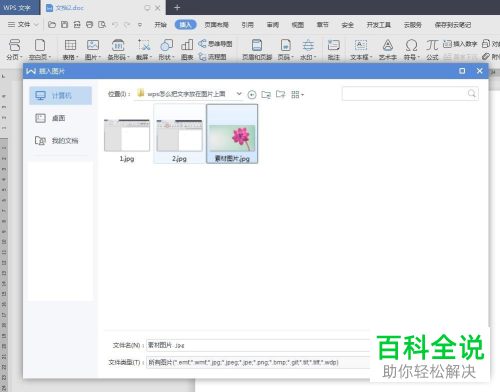Click the save icon in quick toolbar
500x392 pixels.
point(64,25)
